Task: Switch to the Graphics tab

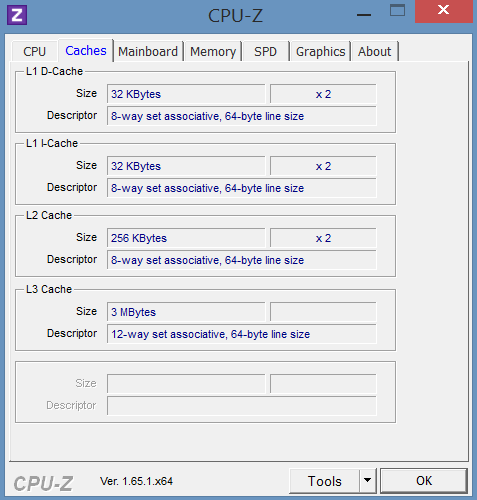Action: click(320, 52)
